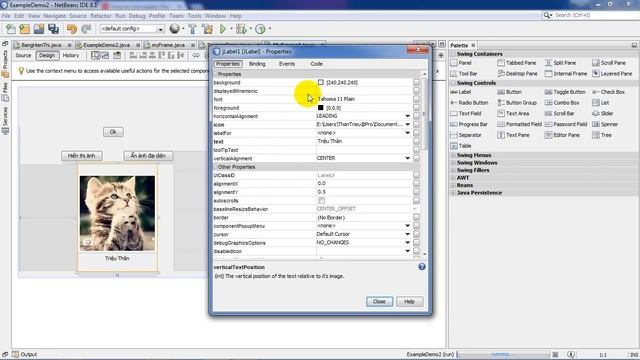Click the Undo arrow icon

[x=72, y=29]
